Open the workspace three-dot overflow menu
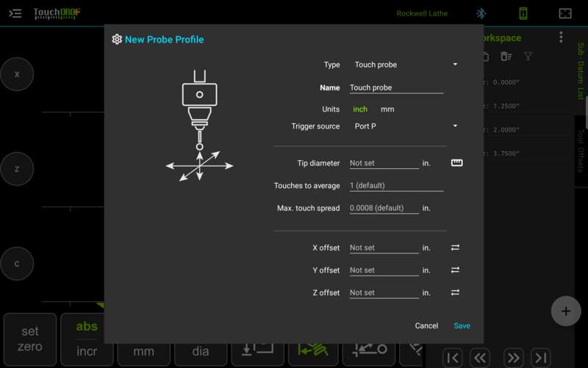588x368 pixels. 561,37
